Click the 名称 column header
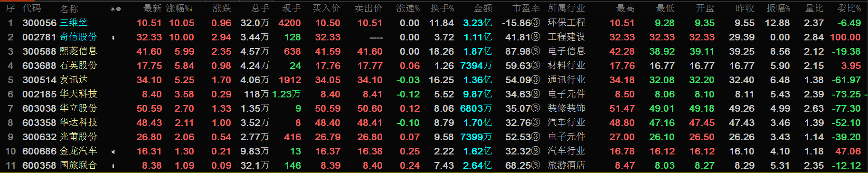 (69, 9)
